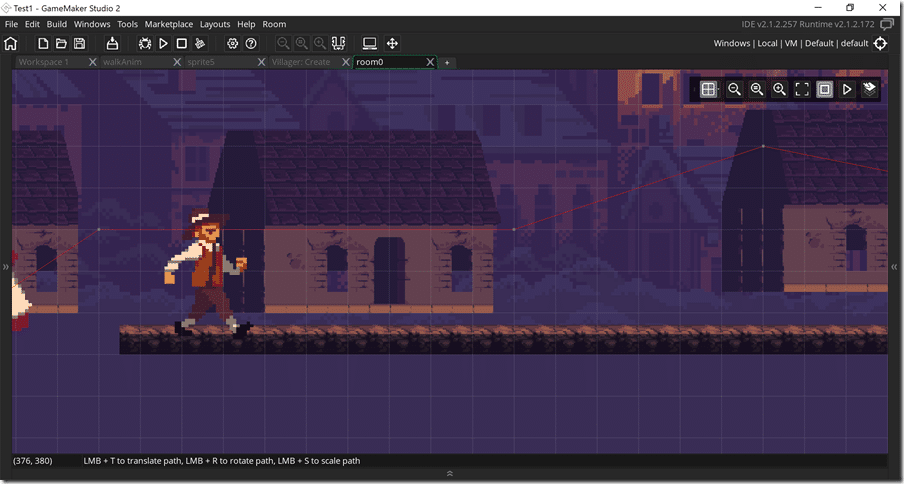This screenshot has height=484, width=904.
Task: Select the villager character sprite instance
Action: click(x=208, y=273)
